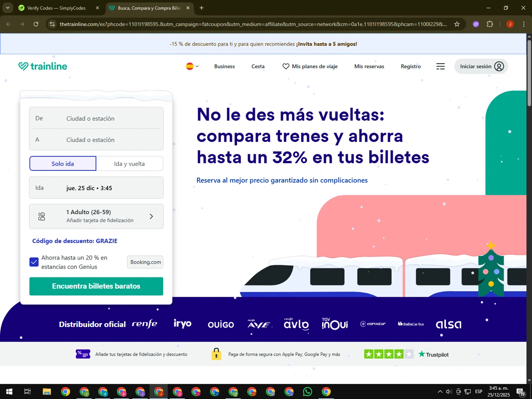This screenshot has height=399, width=532.
Task: Click the A destination station field
Action: (x=96, y=139)
